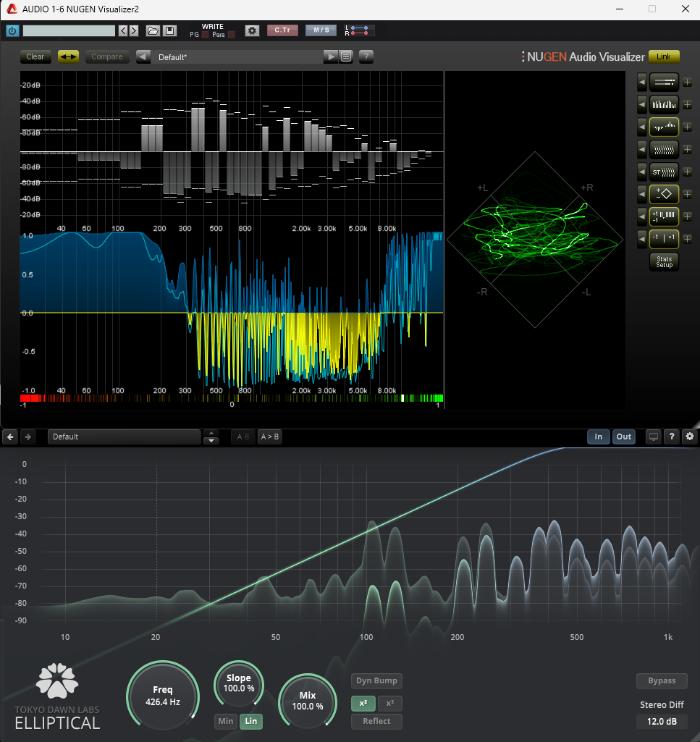The height and width of the screenshot is (742, 700).
Task: Select the x³ option
Action: tap(390, 703)
